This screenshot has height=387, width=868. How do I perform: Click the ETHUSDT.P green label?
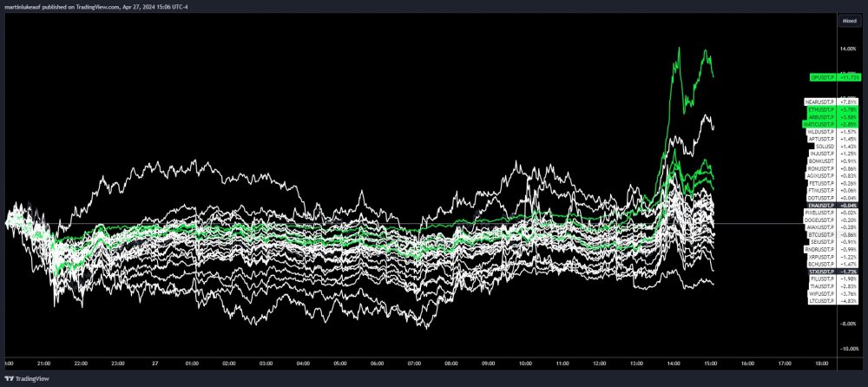(x=822, y=109)
